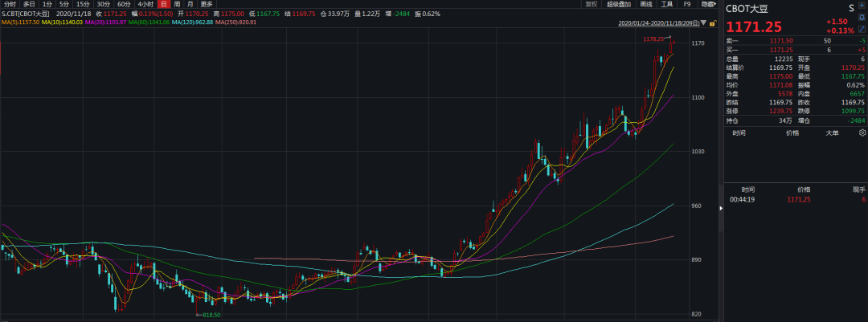Open tick list settings gear icon

click(862, 132)
